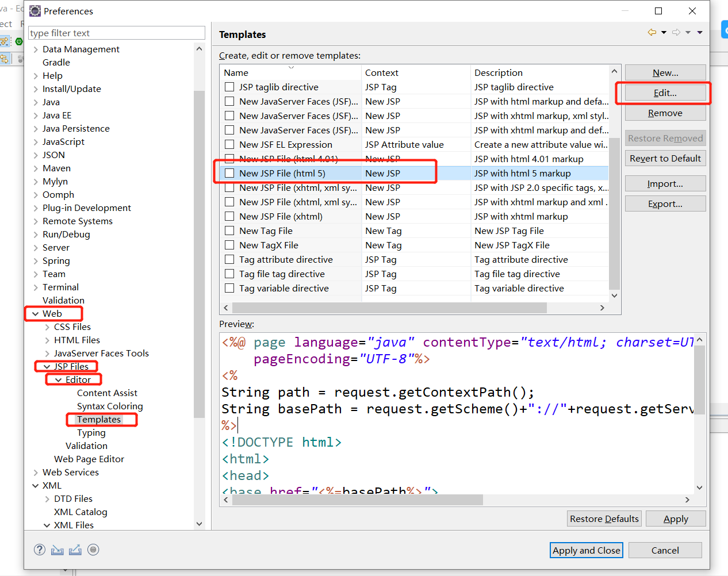The width and height of the screenshot is (728, 576).
Task: Open the view menu arrow at top right
Action: coord(699,33)
